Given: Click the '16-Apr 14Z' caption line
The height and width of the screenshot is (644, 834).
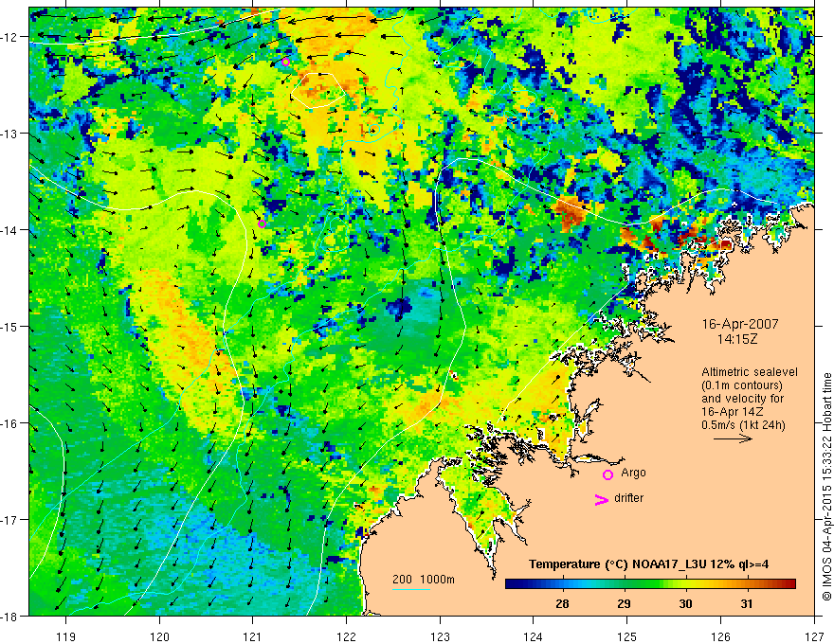Looking at the screenshot, I should [730, 412].
